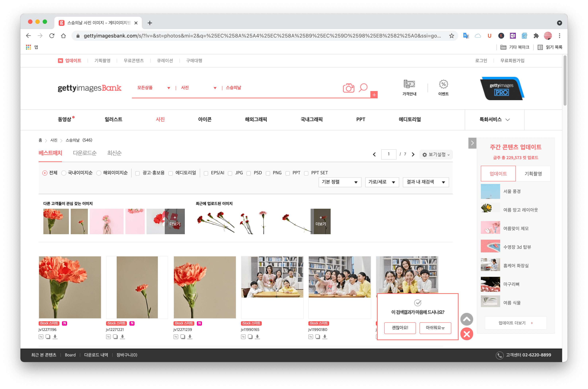Enable the 에디토리얼 filter checkbox
Image resolution: width=588 pixels, height=389 pixels.
click(171, 173)
